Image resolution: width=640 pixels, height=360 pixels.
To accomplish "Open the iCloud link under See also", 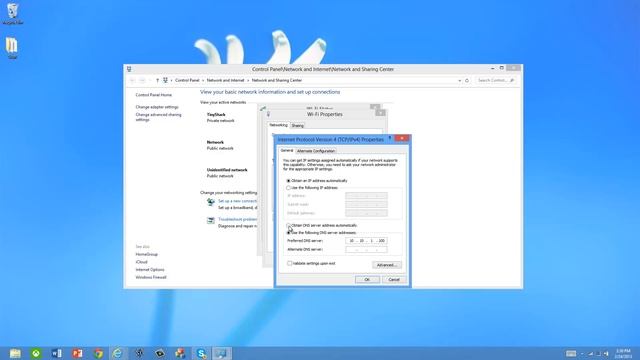I will tap(141, 262).
